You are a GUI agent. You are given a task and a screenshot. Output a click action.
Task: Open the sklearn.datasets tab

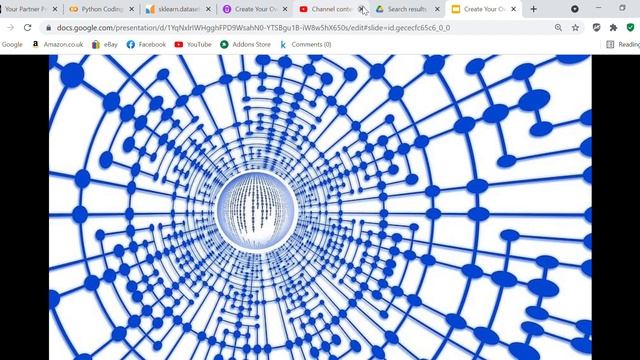click(179, 9)
